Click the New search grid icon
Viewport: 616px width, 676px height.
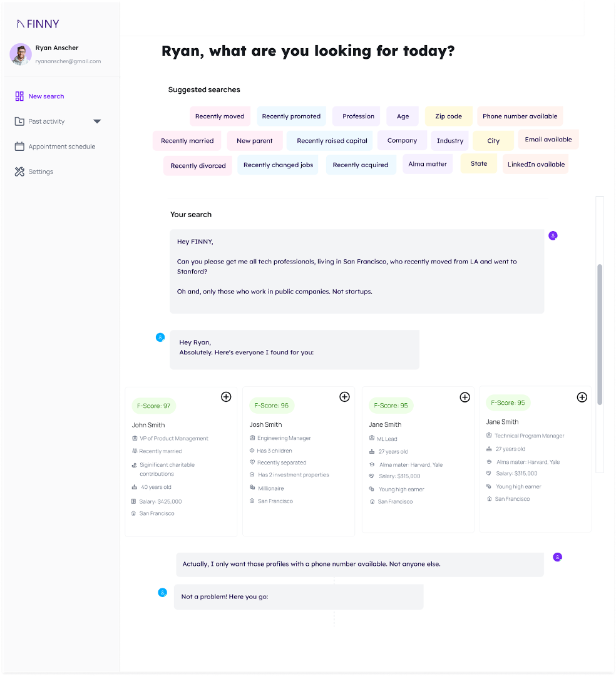(x=19, y=96)
